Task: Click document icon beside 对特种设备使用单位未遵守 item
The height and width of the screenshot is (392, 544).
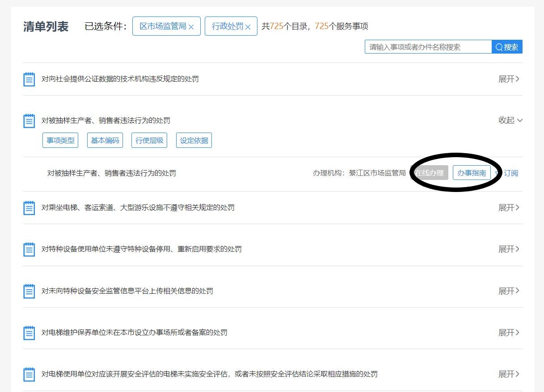Action: (x=29, y=249)
